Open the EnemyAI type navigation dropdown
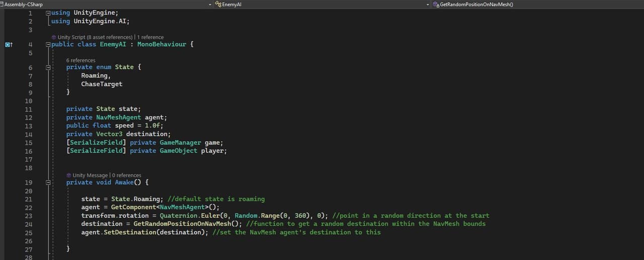The image size is (644, 260). (322, 4)
